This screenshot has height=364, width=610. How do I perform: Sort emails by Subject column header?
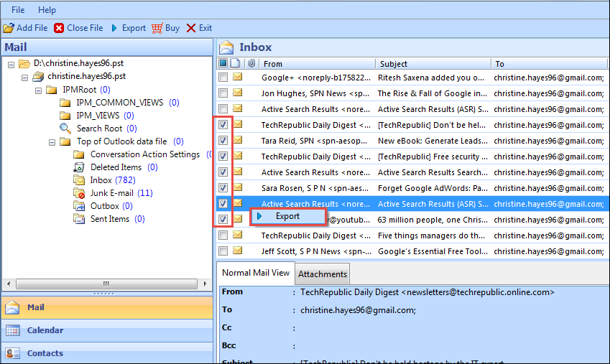[x=394, y=64]
